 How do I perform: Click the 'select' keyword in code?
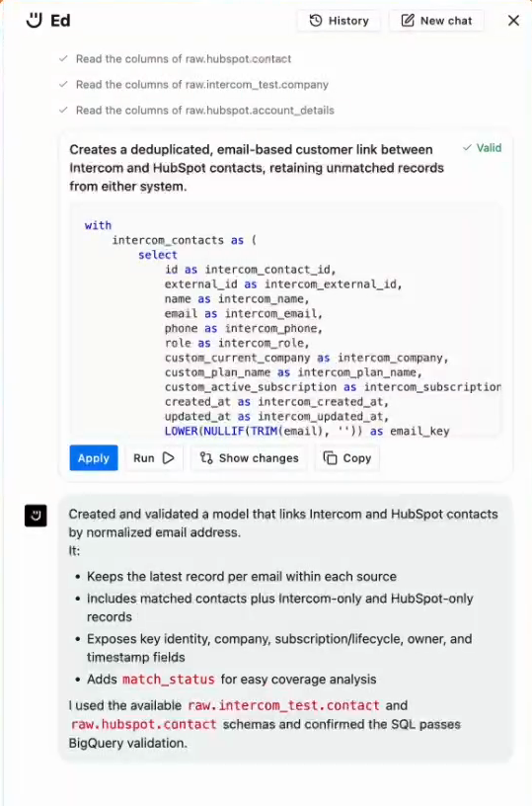[x=158, y=255]
